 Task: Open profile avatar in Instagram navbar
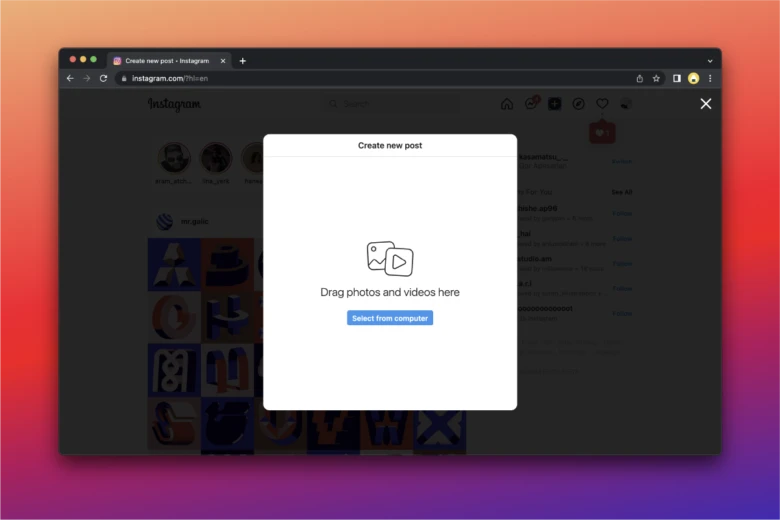click(626, 104)
